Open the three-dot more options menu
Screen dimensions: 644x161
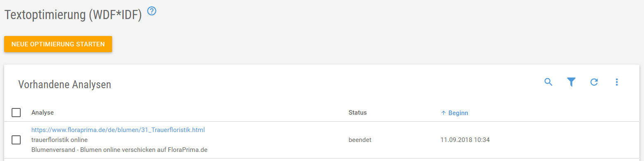[617, 82]
